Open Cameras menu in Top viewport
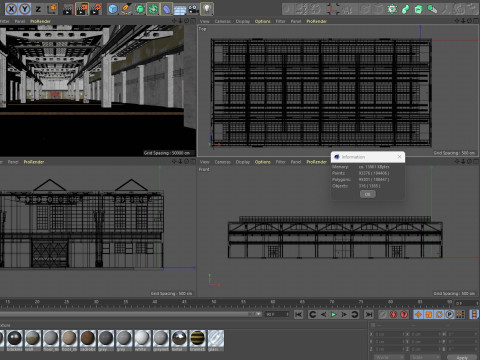Screen dimensions: 480x360 coord(222,21)
